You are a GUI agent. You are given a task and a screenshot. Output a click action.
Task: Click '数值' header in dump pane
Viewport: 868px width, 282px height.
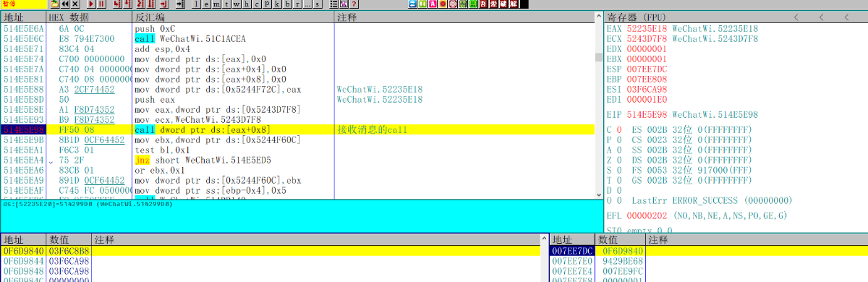pos(69,239)
